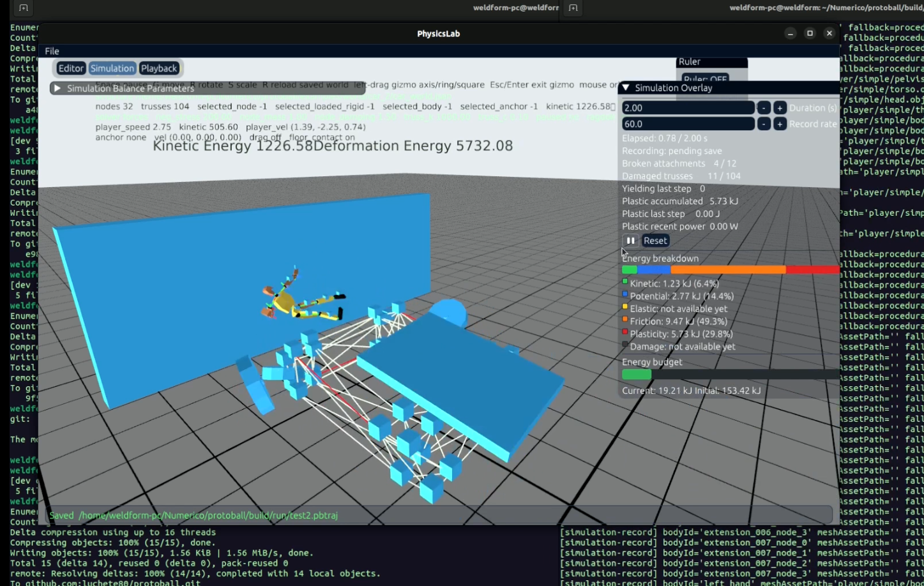Click the energy breakdown color bar
924x586 pixels.
click(x=731, y=270)
